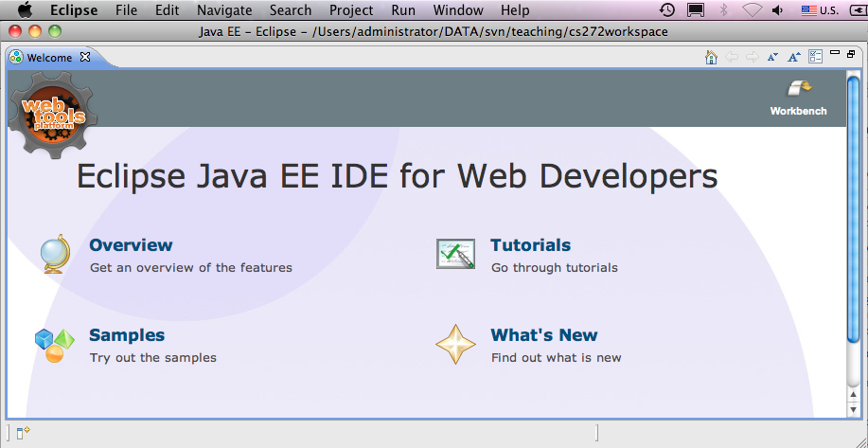Click the scrollbar up arrow
The width and height of the screenshot is (868, 448).
pyautogui.click(x=853, y=394)
